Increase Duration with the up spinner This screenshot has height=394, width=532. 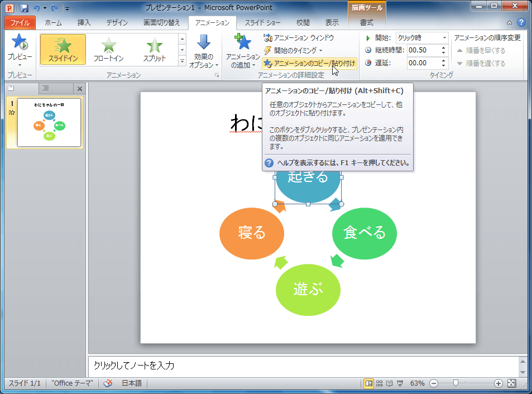(x=443, y=48)
